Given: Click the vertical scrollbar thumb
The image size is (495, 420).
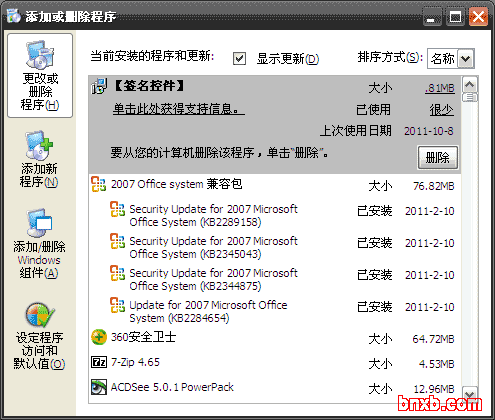Looking at the screenshot, I should pos(470,97).
